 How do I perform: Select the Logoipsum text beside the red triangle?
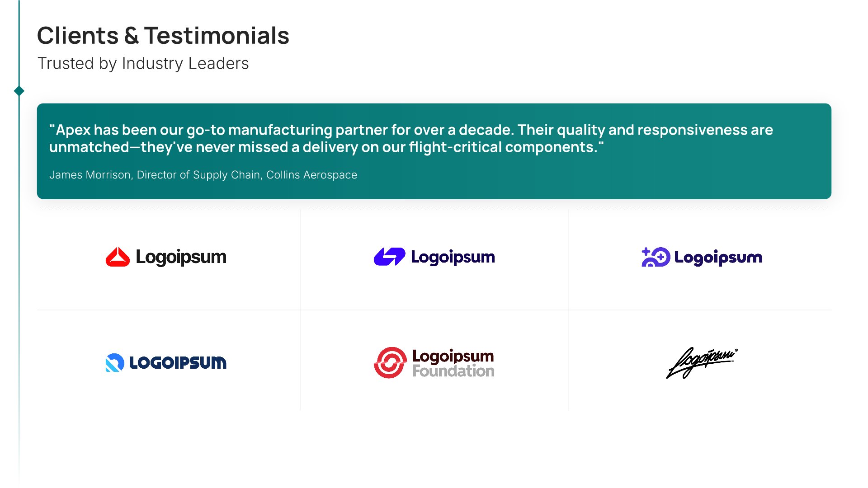[x=181, y=257]
